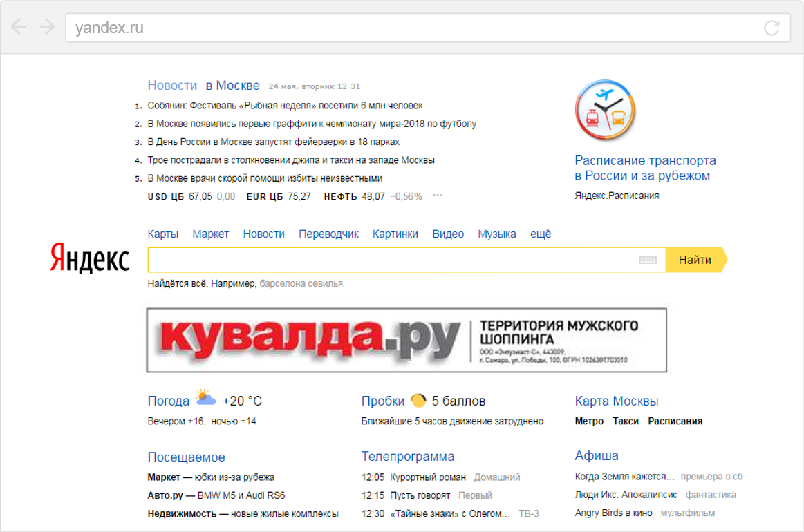This screenshot has width=804, height=532.
Task: Click the Найти search button
Action: (695, 260)
